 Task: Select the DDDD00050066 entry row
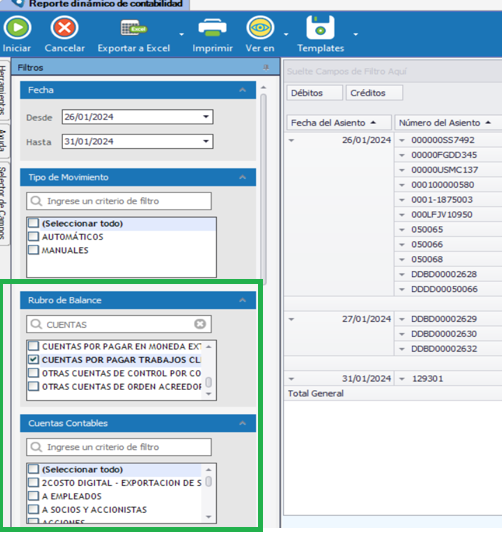(448, 289)
